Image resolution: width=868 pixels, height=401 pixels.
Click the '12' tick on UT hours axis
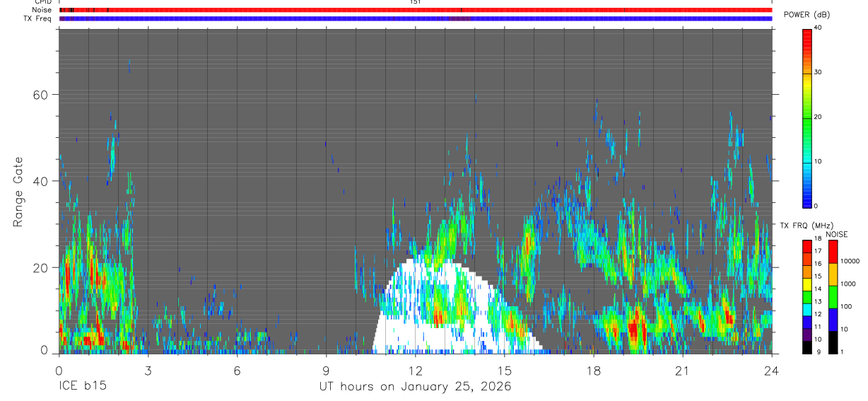(x=415, y=370)
